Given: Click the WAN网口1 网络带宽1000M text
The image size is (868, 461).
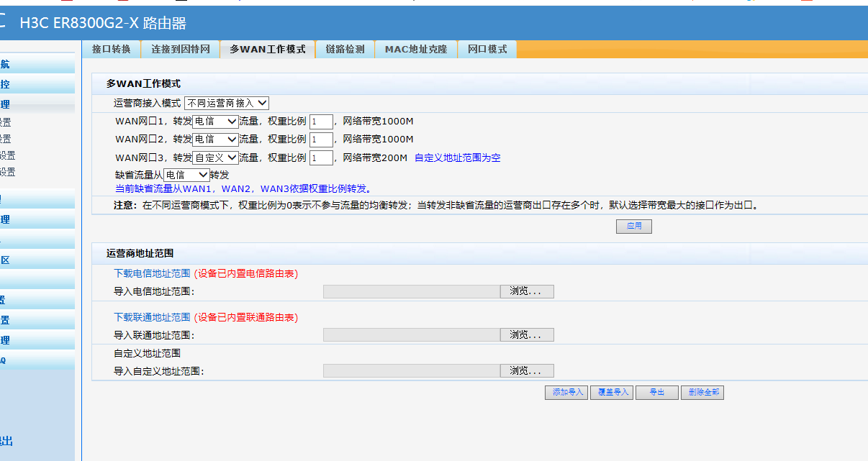Looking at the screenshot, I should coord(378,122).
